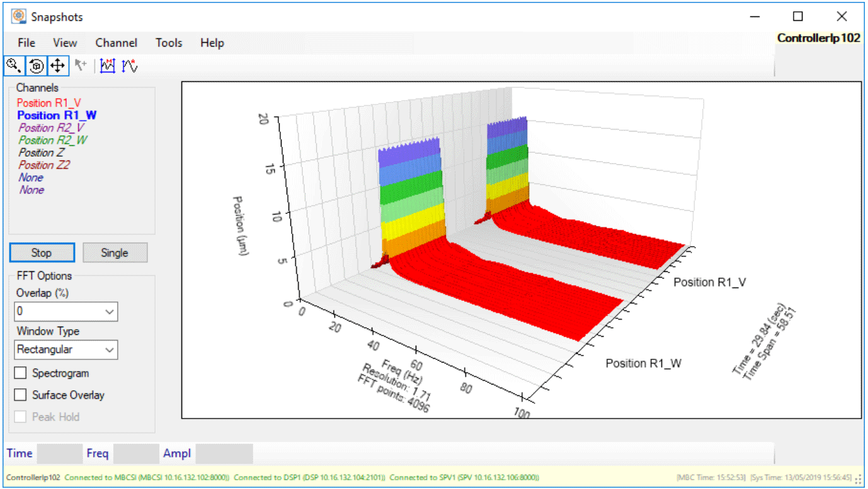Click the auto scale waveform icon

pyautogui.click(x=130, y=65)
